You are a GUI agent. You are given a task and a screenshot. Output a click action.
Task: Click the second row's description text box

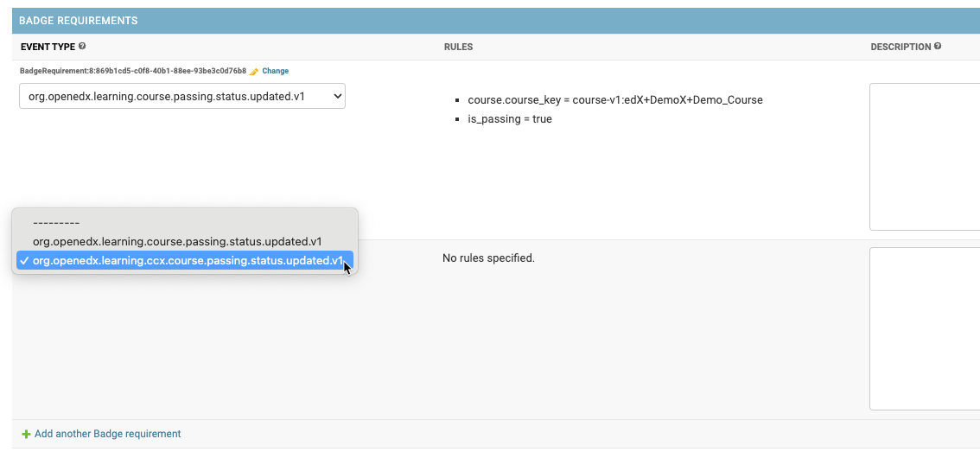click(x=924, y=328)
